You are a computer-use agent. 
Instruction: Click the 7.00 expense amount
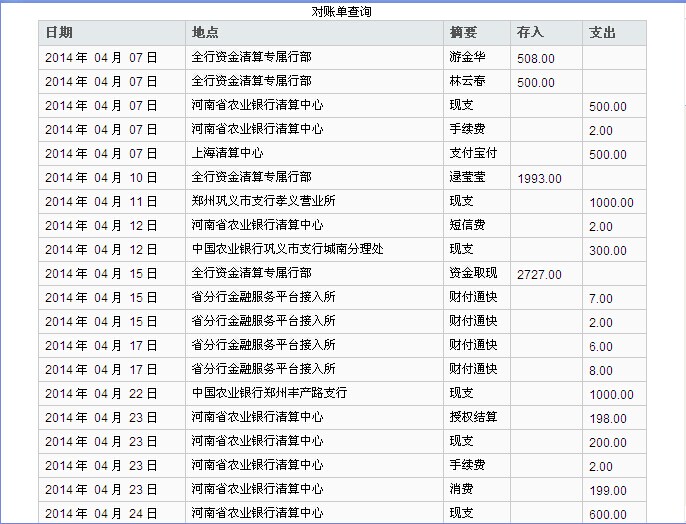601,299
